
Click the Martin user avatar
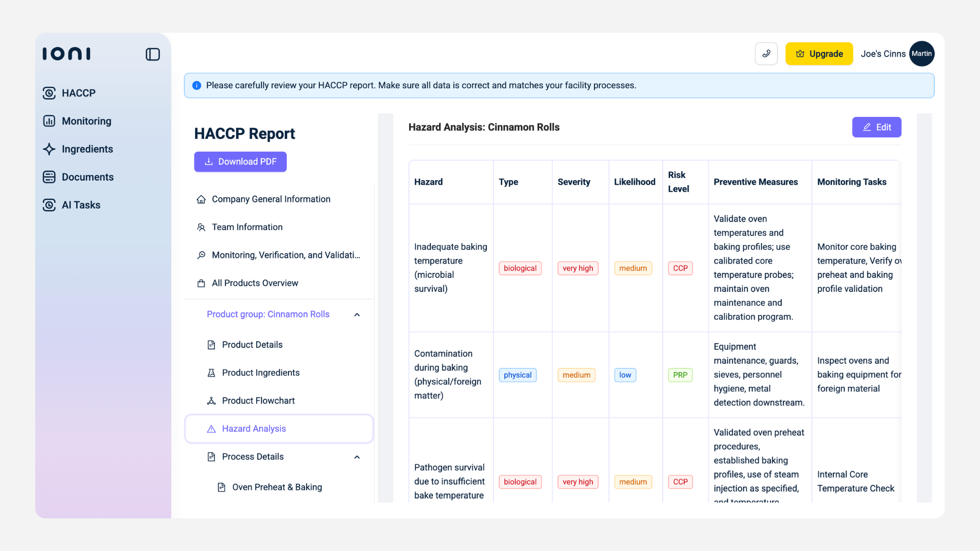[921, 54]
